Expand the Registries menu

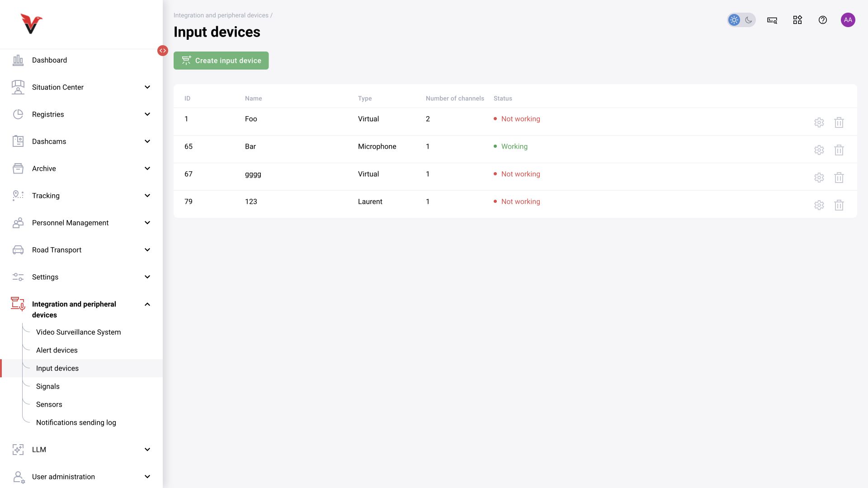[81, 114]
